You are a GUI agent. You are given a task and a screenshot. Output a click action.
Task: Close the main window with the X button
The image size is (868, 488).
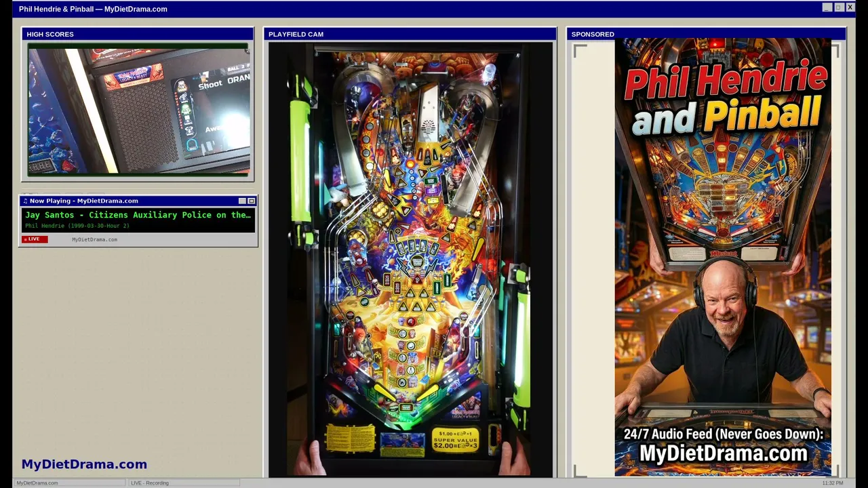tap(850, 7)
